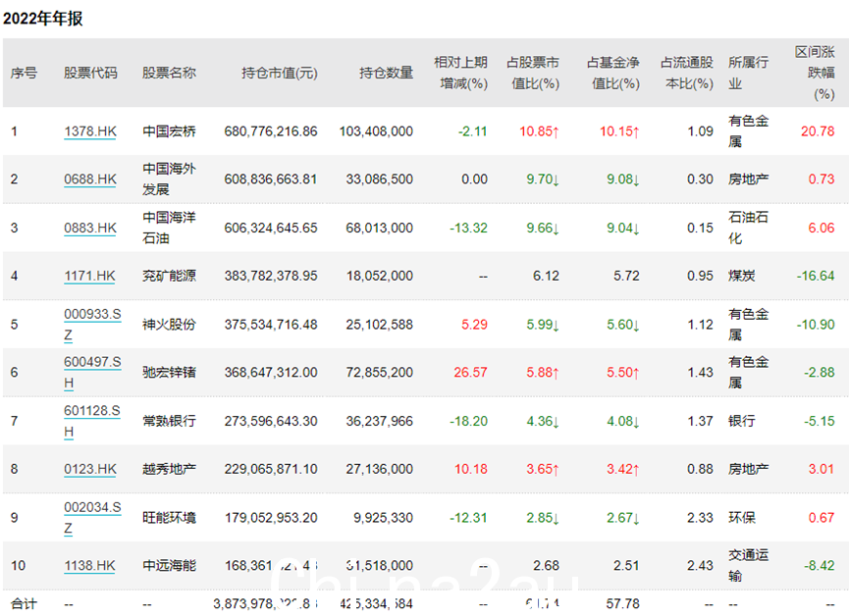Open stock code link 000933.SZ
Image resolution: width=849 pixels, height=616 pixels.
coord(92,325)
